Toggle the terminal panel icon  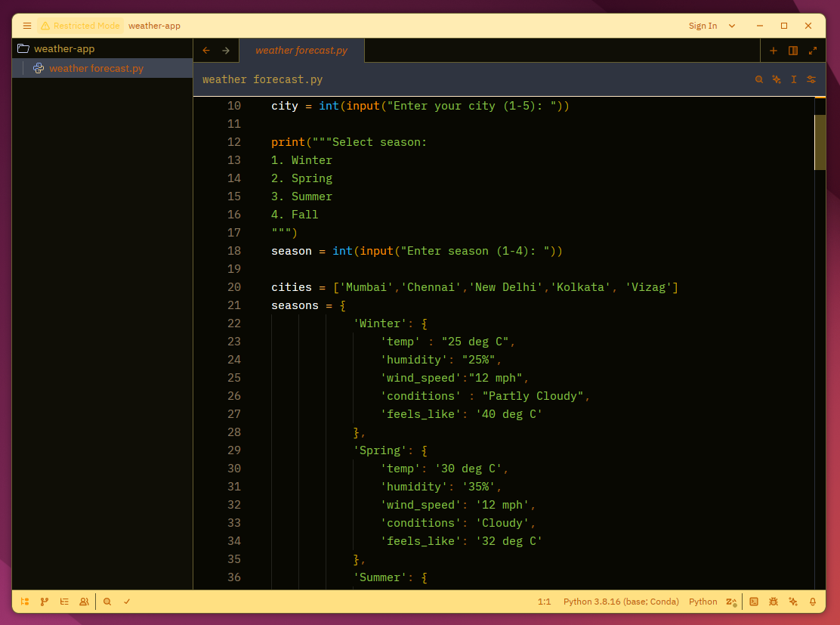754,602
